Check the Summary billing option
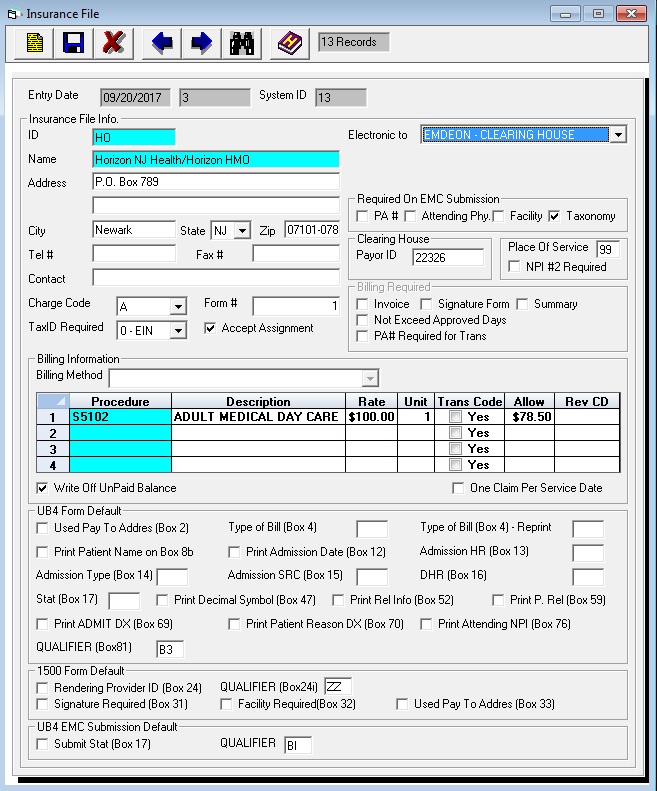Screen dimensions: 657x791 coord(522,304)
